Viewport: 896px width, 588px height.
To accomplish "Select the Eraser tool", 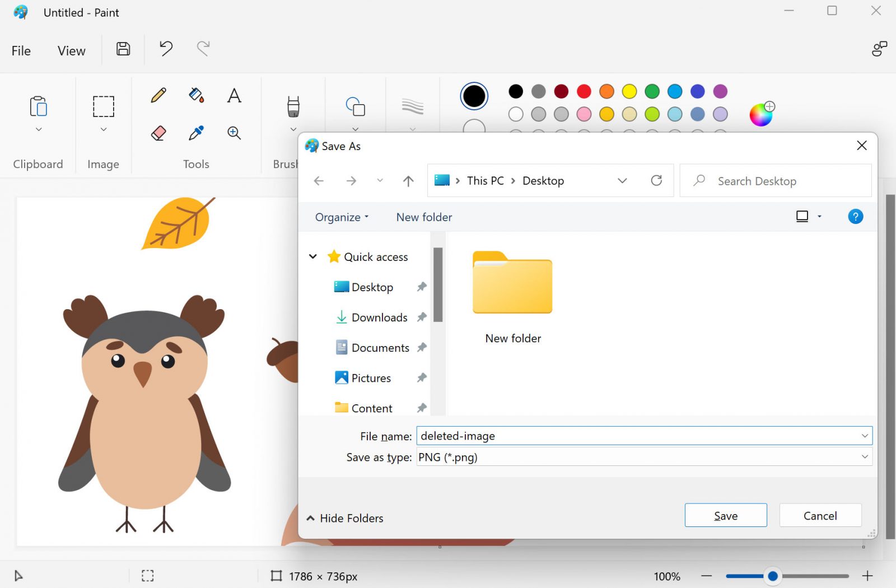I will click(x=158, y=133).
